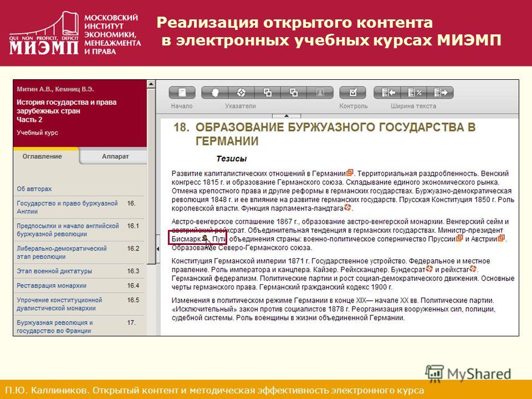Open the persons index head-silhouette button
The image size is (532, 399).
click(215, 93)
